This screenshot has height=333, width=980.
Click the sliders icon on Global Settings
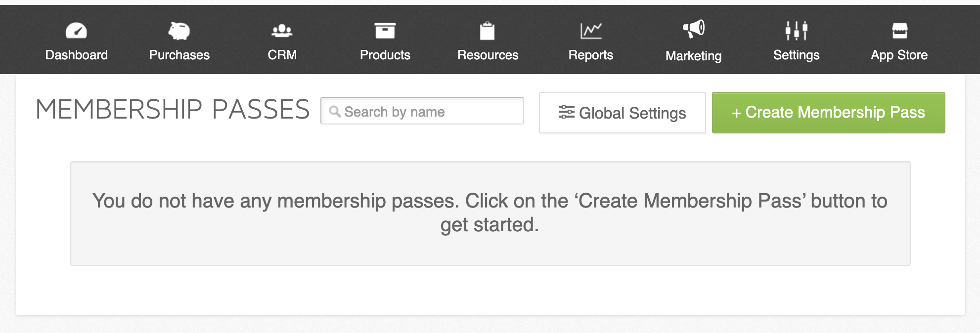(566, 112)
